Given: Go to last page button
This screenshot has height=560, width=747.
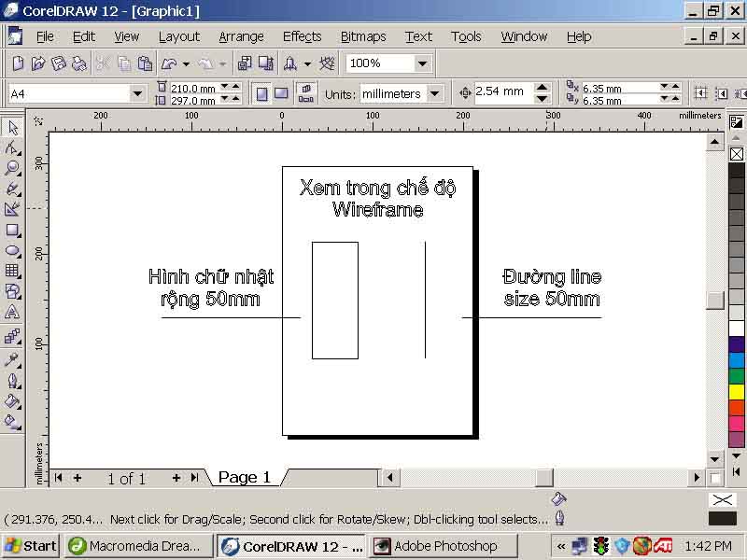Looking at the screenshot, I should click(194, 477).
